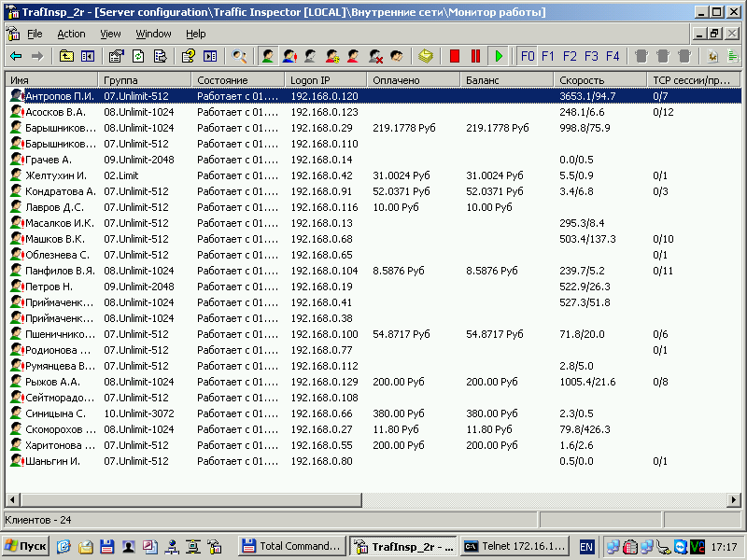
Task: Open the Window menu
Action: pyautogui.click(x=153, y=34)
